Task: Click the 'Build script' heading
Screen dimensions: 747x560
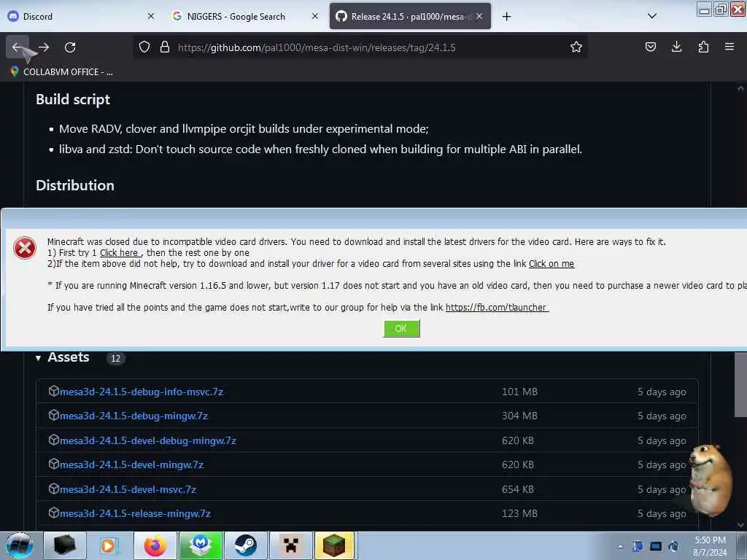Action: [73, 99]
